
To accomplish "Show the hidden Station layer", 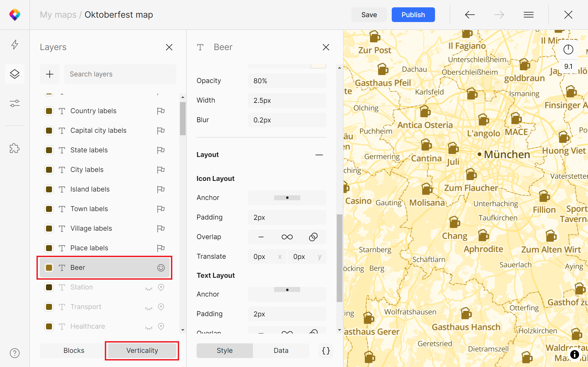I will pyautogui.click(x=149, y=288).
